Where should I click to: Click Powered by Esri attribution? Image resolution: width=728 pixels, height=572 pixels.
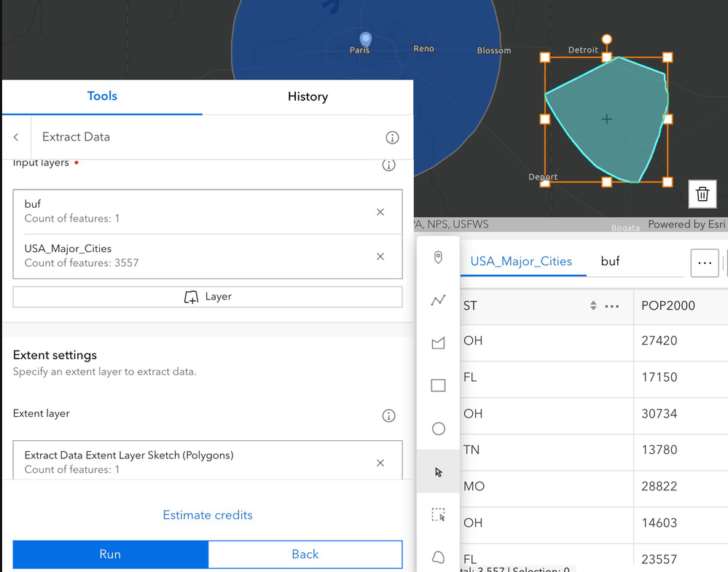click(686, 224)
